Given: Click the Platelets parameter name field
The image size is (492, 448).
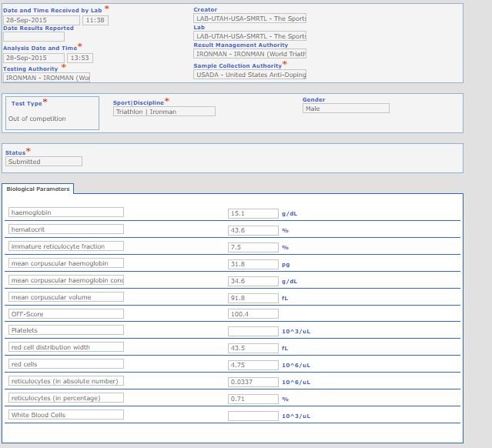Looking at the screenshot, I should [x=66, y=330].
